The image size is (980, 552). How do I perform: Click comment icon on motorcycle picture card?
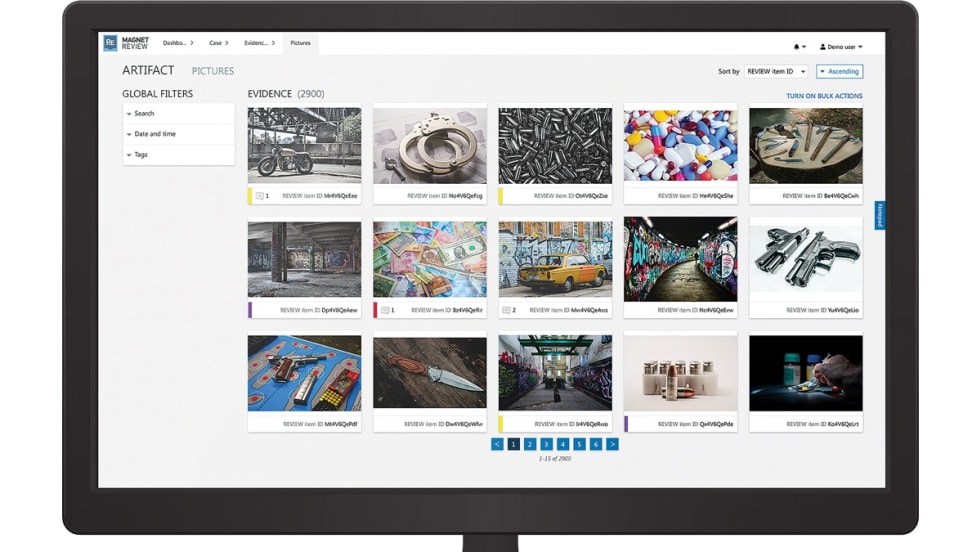tap(260, 196)
